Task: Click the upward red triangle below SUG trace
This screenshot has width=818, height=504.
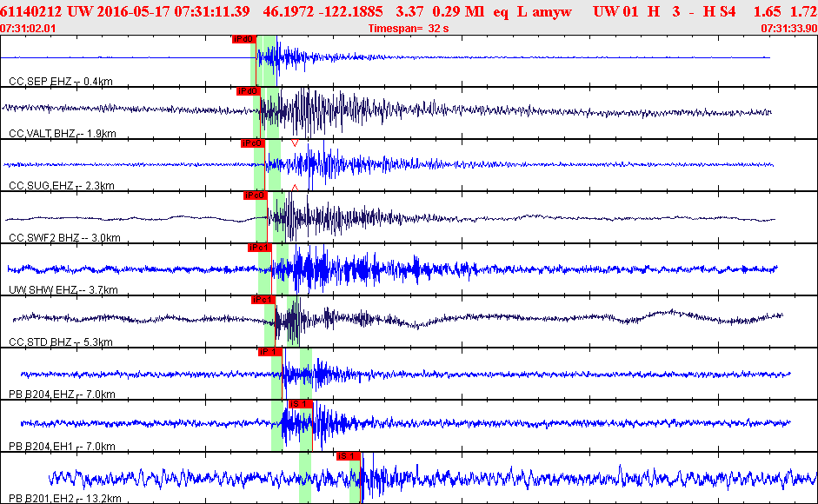Action: tap(295, 188)
